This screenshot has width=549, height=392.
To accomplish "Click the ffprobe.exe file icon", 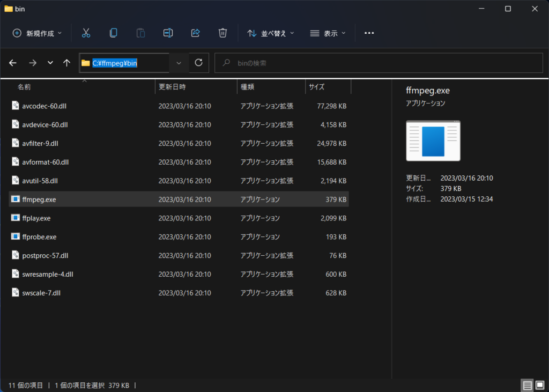I will [x=15, y=236].
